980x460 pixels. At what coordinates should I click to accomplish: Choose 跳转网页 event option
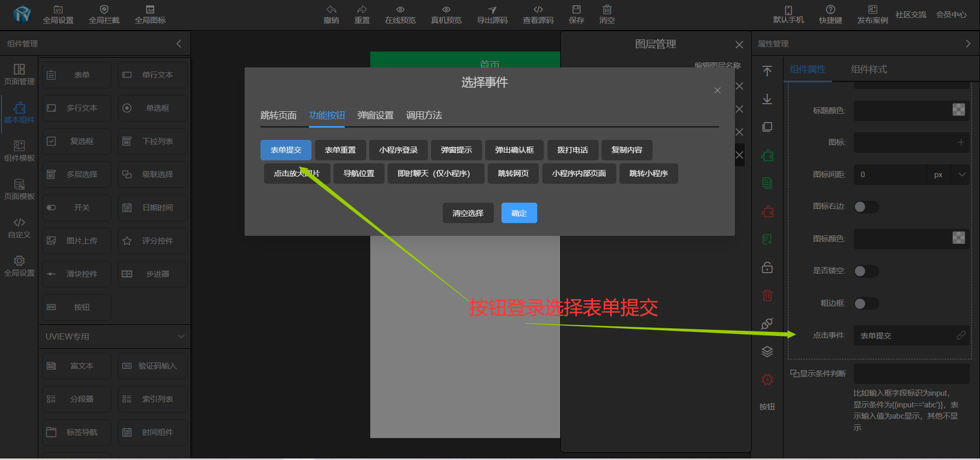click(x=513, y=174)
